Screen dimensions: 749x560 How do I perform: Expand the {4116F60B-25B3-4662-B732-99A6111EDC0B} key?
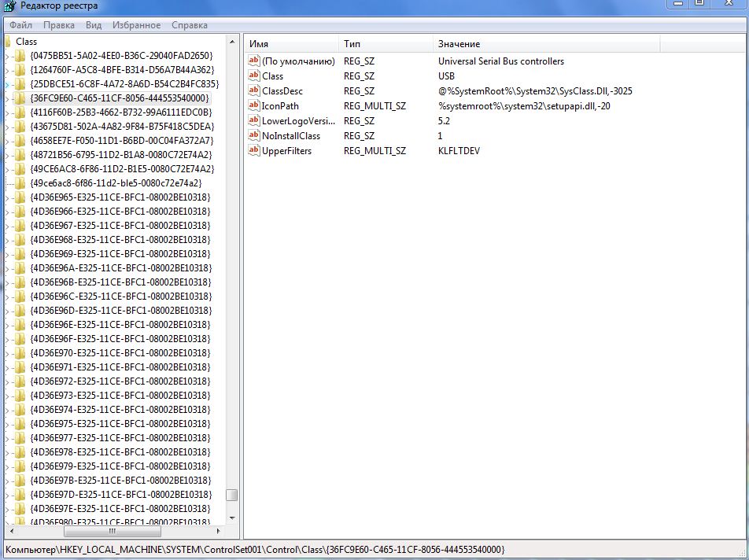pos(7,113)
